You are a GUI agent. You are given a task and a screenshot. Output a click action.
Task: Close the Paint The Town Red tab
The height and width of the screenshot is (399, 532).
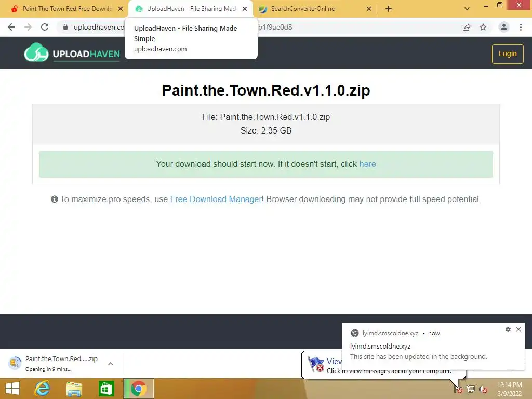(x=121, y=9)
